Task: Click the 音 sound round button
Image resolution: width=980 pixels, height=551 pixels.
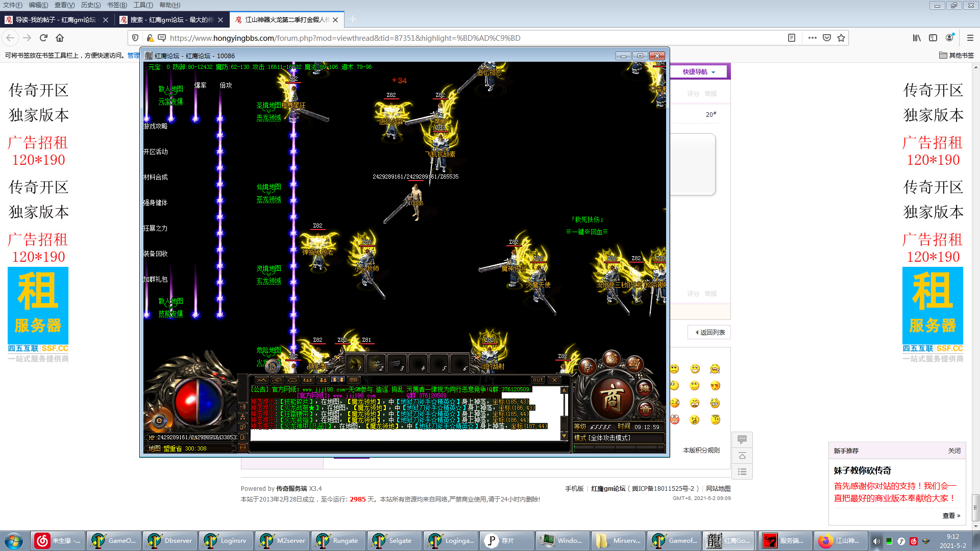Action: (646, 408)
